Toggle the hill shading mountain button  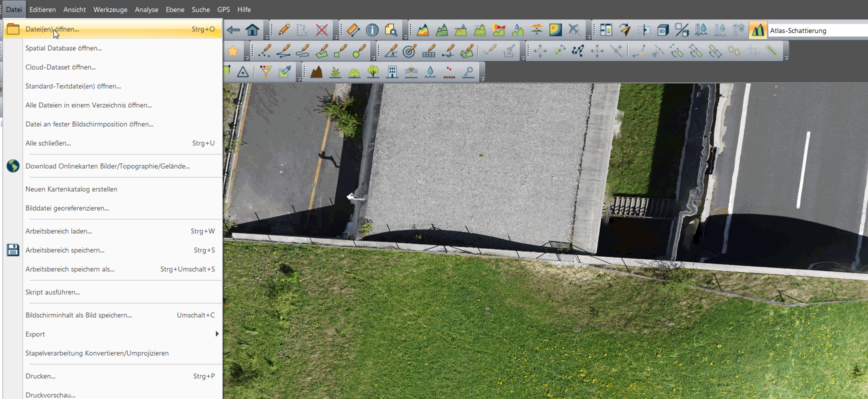tap(758, 30)
